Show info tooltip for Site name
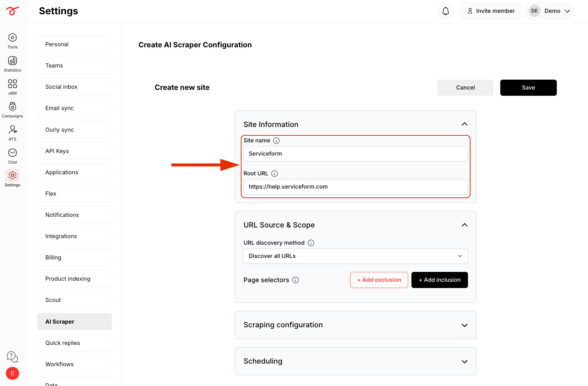The width and height of the screenshot is (588, 386). [276, 141]
